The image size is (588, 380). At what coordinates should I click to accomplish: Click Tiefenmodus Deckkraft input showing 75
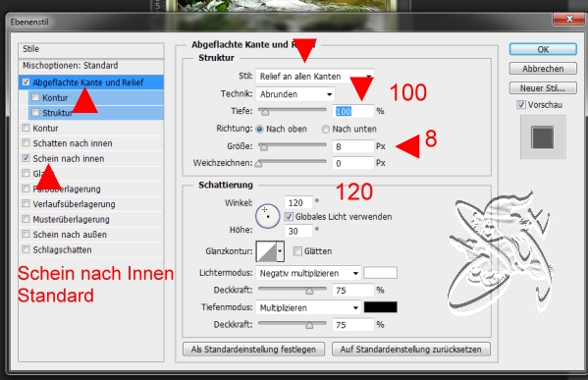tap(352, 325)
